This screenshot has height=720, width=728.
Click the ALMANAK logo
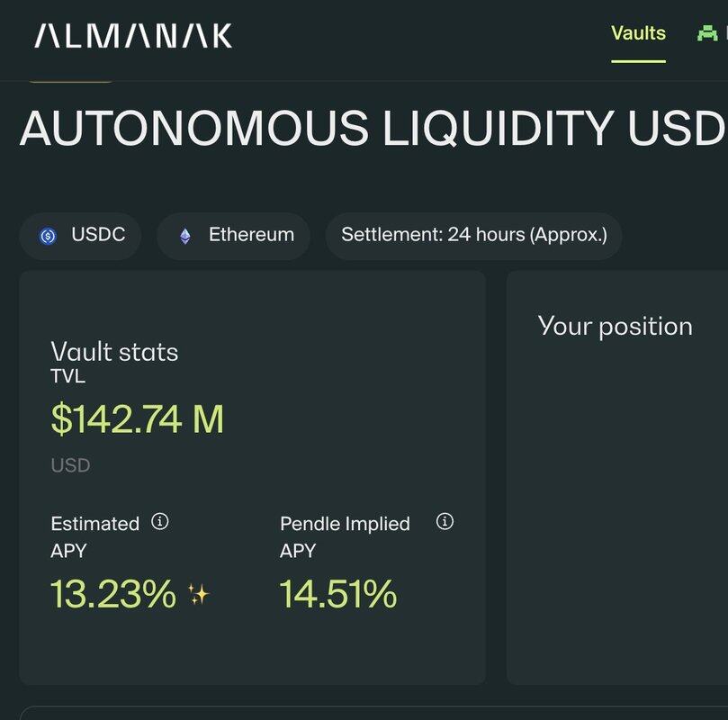(x=133, y=36)
